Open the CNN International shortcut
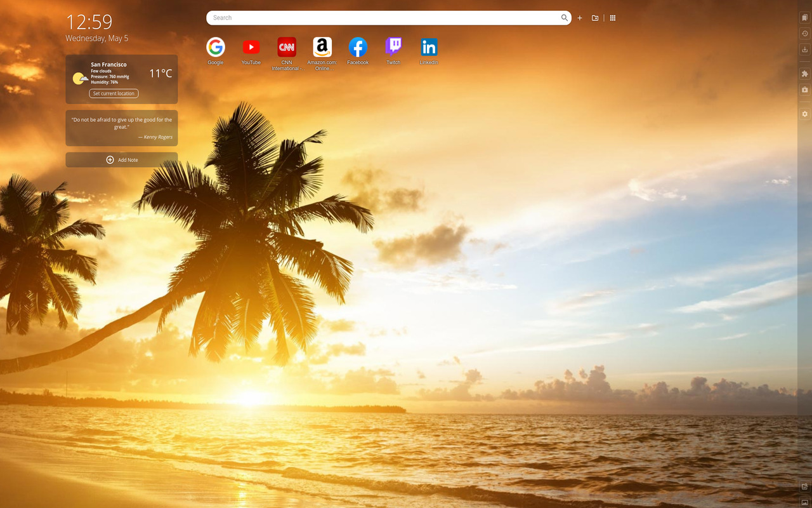 (286, 48)
